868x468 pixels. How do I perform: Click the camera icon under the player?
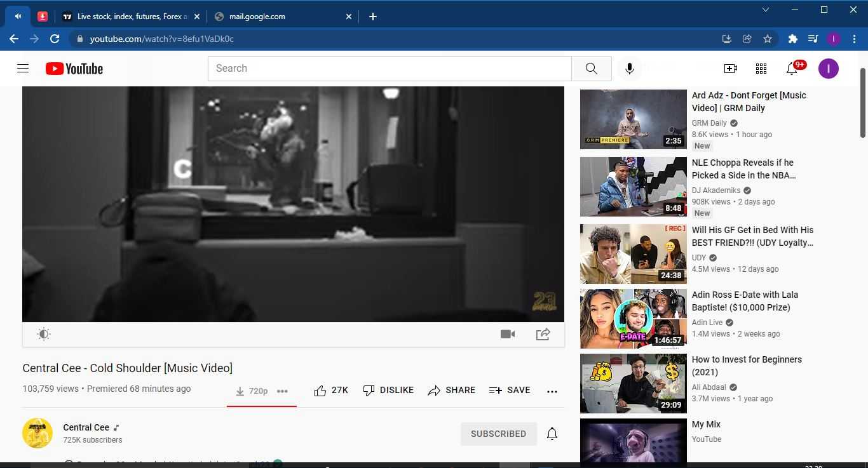pyautogui.click(x=508, y=334)
